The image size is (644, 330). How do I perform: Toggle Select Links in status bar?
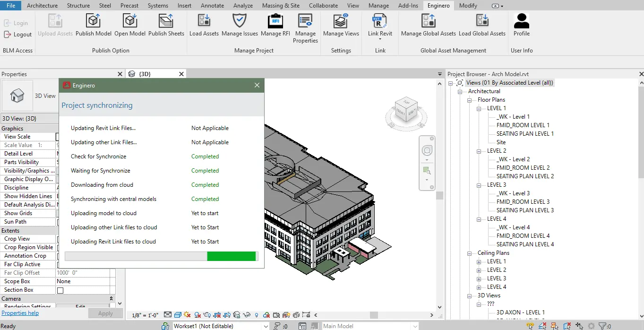(x=530, y=326)
